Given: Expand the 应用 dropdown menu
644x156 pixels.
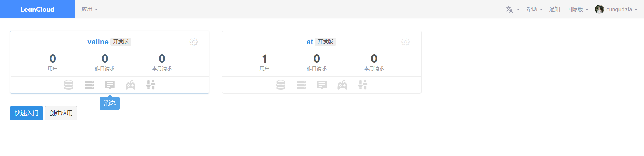Looking at the screenshot, I should pos(90,9).
